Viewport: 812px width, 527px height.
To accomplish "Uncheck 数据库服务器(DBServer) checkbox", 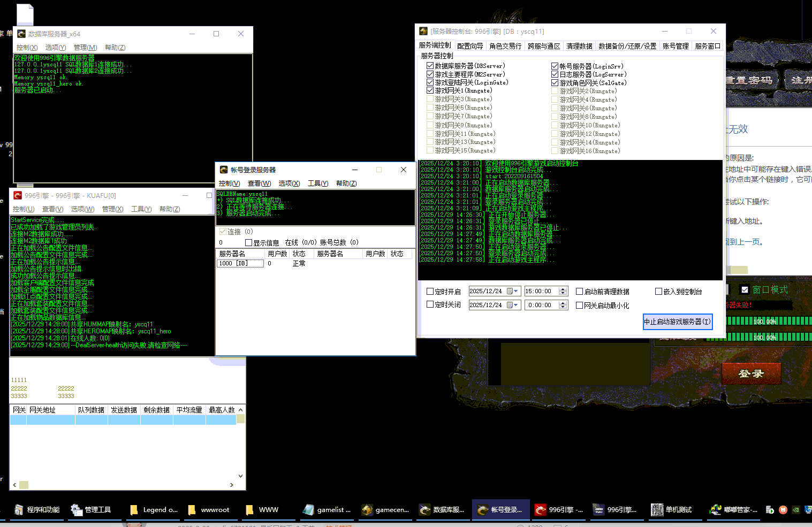I will coord(430,66).
